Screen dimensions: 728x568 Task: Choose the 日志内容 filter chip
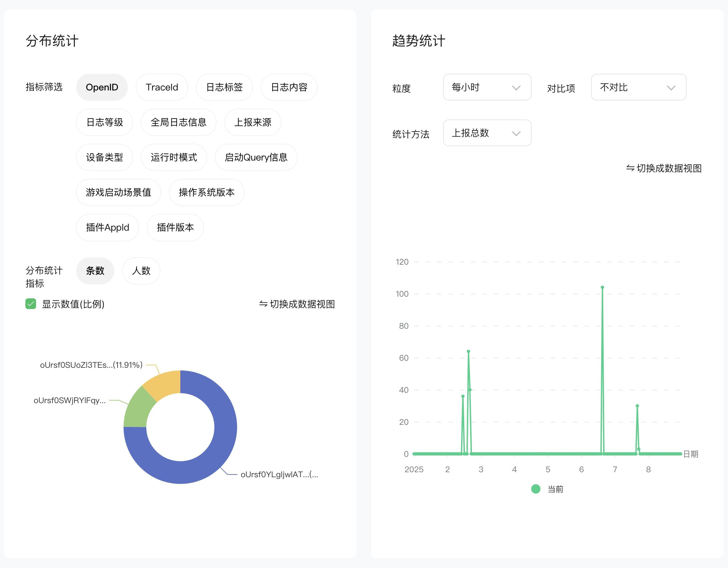(x=289, y=87)
